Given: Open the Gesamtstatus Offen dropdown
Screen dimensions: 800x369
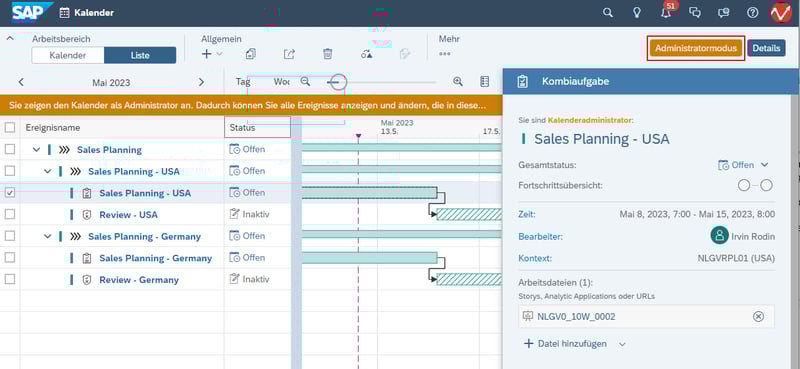Looking at the screenshot, I should [x=743, y=165].
